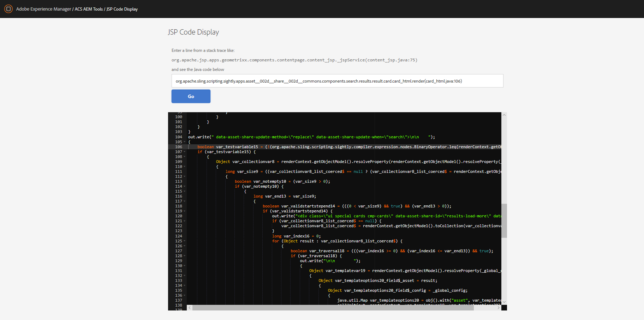
Task: Click the example stack trace text
Action: [294, 60]
